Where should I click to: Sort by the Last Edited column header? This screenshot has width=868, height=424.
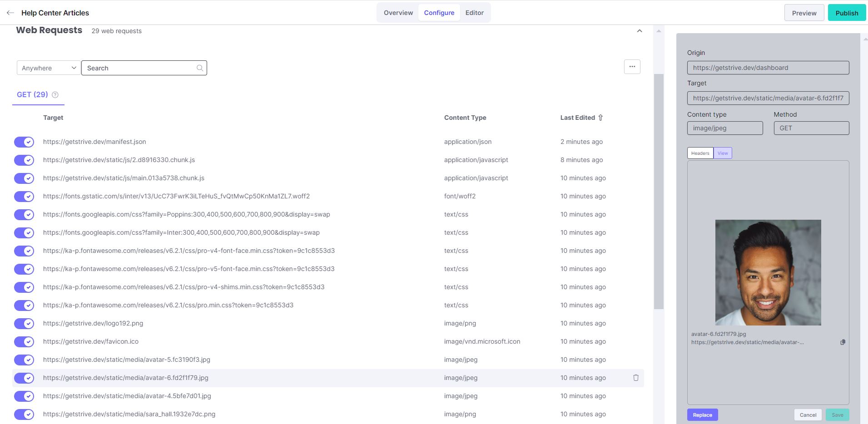tap(577, 118)
